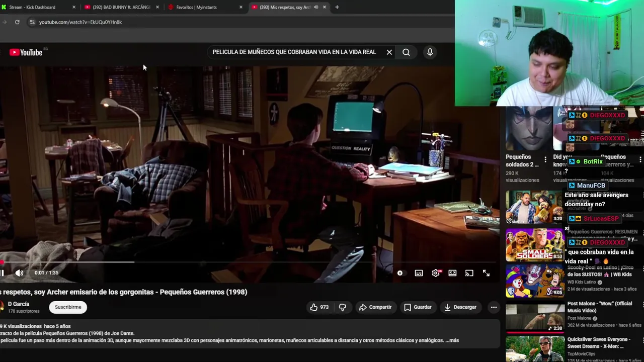This screenshot has height=362, width=644.
Task: Open the 3:20 duration recommended thumbnail
Action: [534, 207]
